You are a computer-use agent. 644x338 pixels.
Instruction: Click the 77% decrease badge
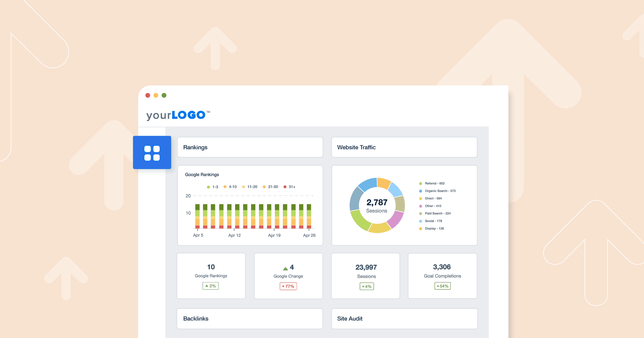[x=288, y=286]
